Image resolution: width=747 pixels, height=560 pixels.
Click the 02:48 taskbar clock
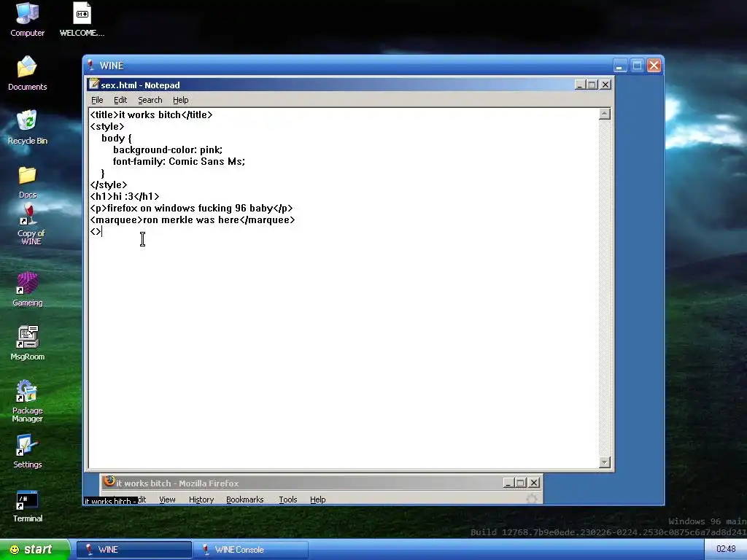[726, 549]
